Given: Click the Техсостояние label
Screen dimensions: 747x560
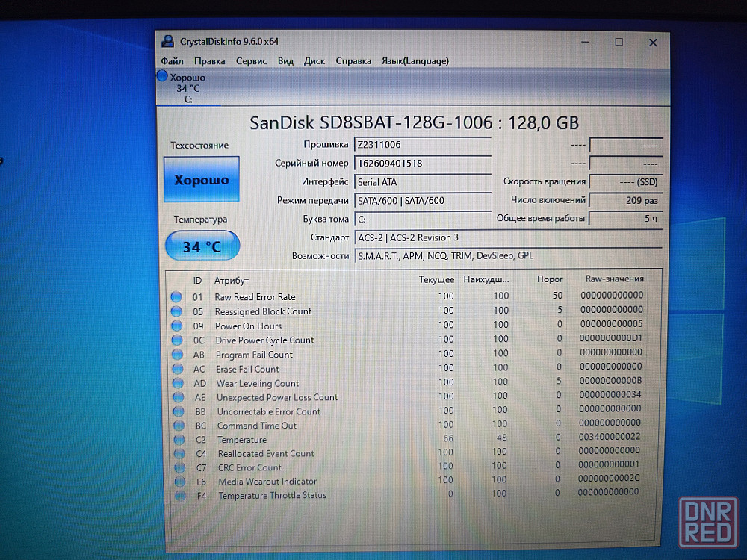Looking at the screenshot, I should [x=199, y=146].
